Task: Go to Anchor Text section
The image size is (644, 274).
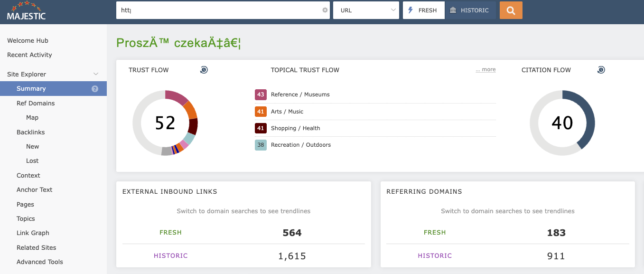Action: tap(34, 189)
